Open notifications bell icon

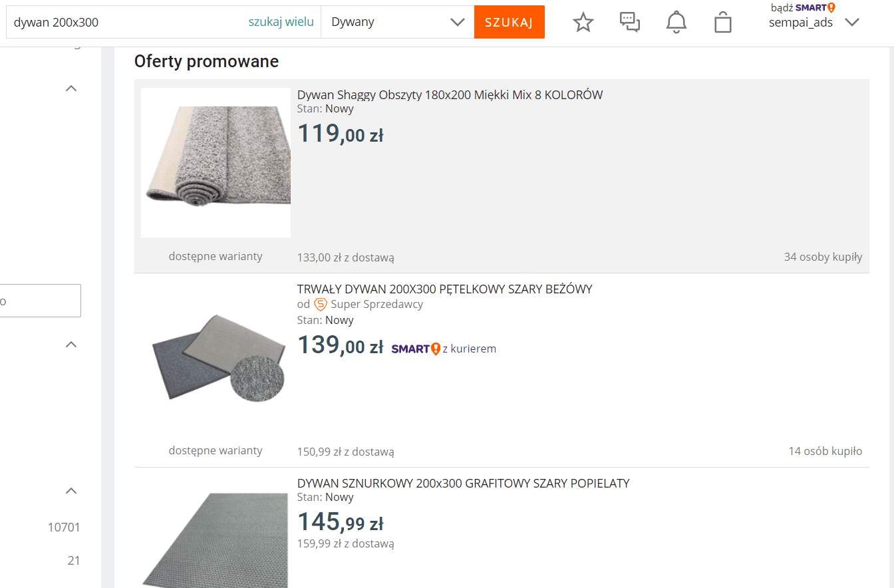tap(676, 22)
